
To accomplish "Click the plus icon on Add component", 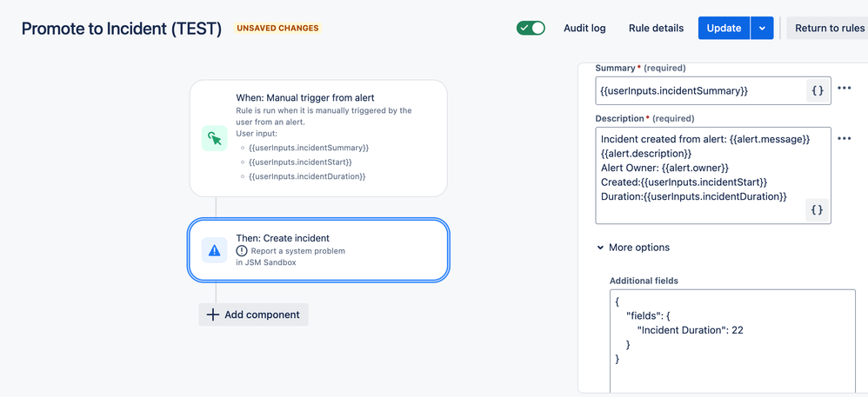I will pos(212,314).
